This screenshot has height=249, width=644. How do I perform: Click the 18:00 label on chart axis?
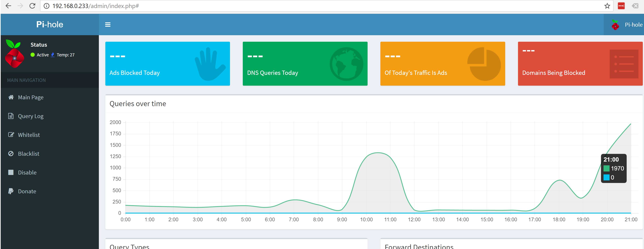point(559,219)
